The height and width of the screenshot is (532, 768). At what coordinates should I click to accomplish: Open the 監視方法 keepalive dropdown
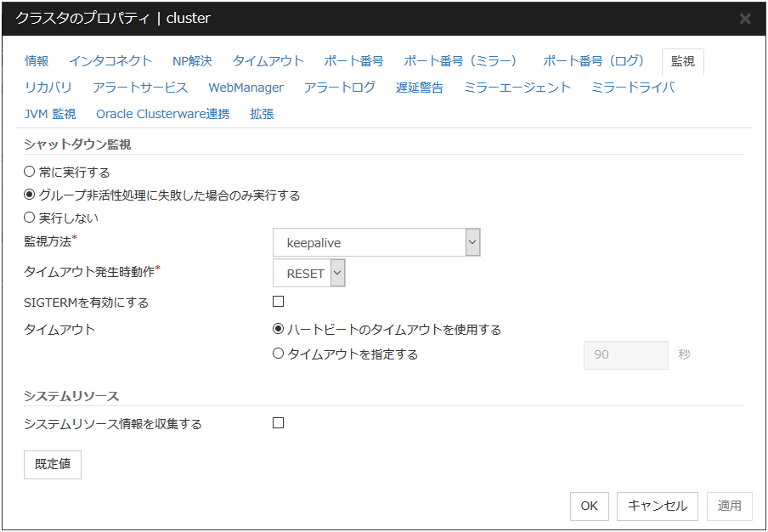coord(376,243)
